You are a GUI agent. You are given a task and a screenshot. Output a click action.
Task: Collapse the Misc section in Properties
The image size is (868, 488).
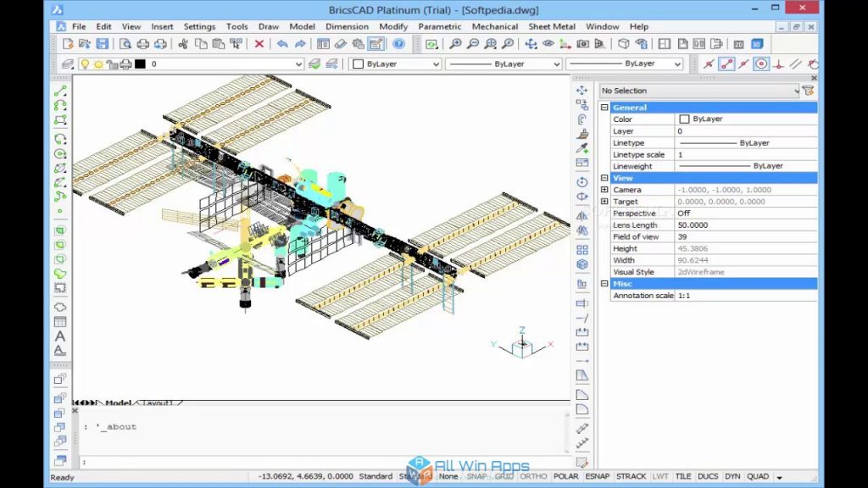pos(604,283)
